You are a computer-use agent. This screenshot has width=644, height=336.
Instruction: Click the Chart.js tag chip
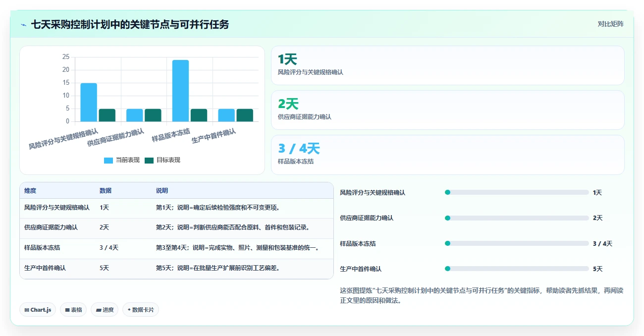click(38, 310)
